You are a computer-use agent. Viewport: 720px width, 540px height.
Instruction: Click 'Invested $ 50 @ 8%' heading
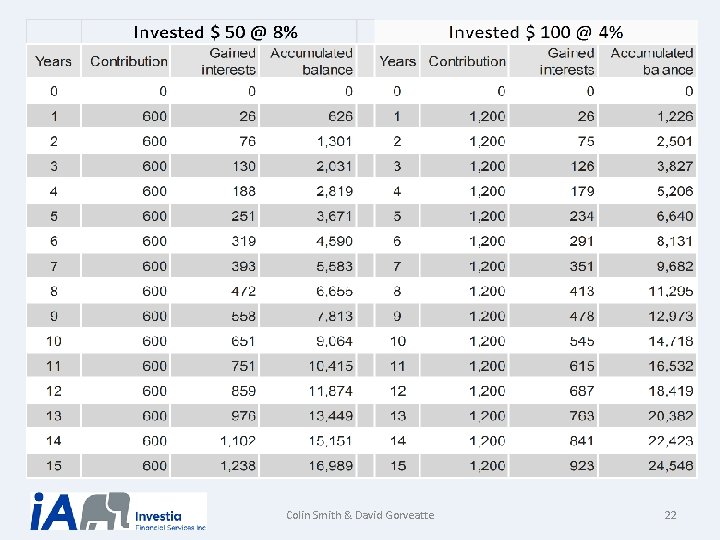(x=215, y=32)
